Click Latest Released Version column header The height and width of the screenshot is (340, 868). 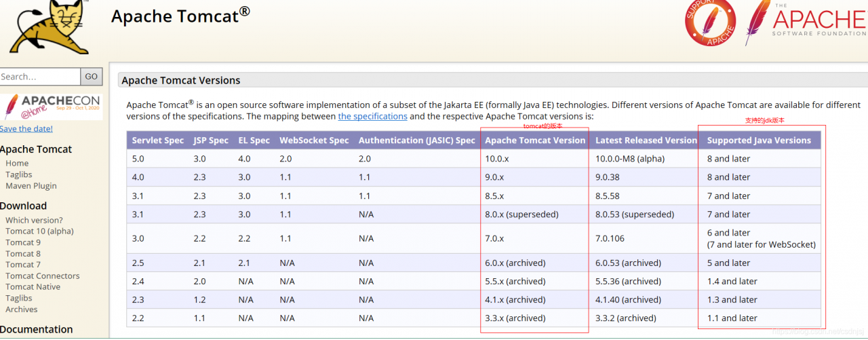646,140
